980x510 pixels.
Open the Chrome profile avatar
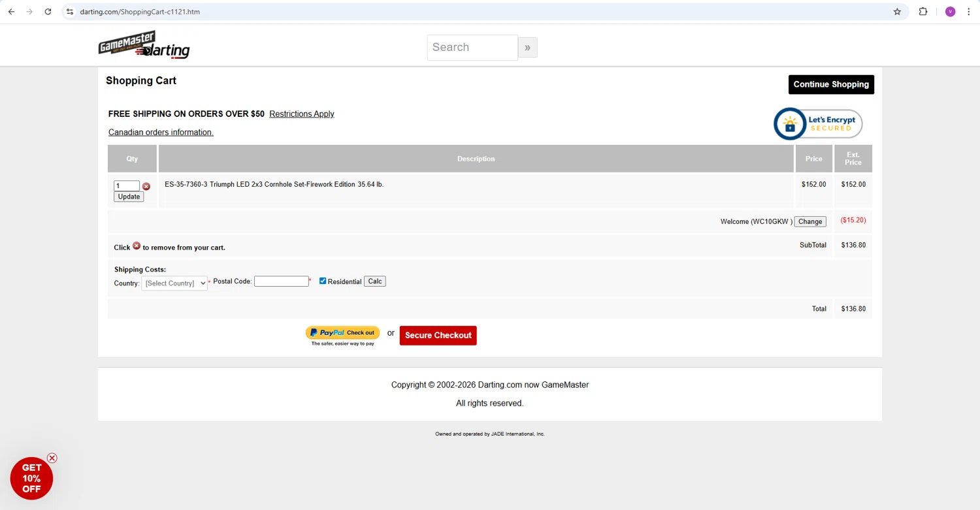point(950,12)
